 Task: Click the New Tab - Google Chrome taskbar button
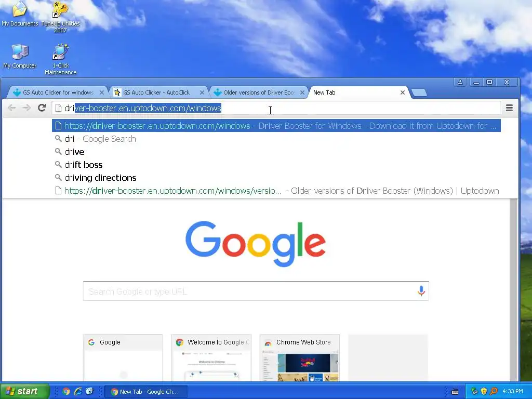tap(145, 392)
